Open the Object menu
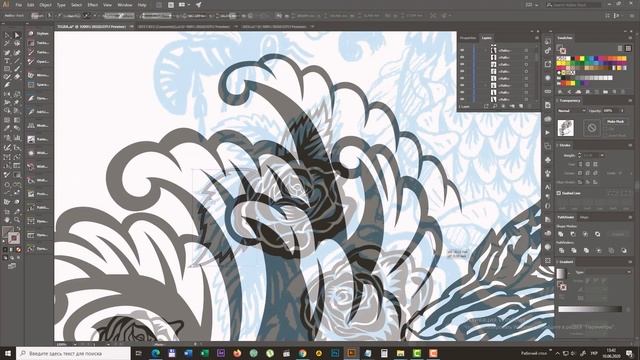The image size is (640, 360). pyautogui.click(x=45, y=5)
